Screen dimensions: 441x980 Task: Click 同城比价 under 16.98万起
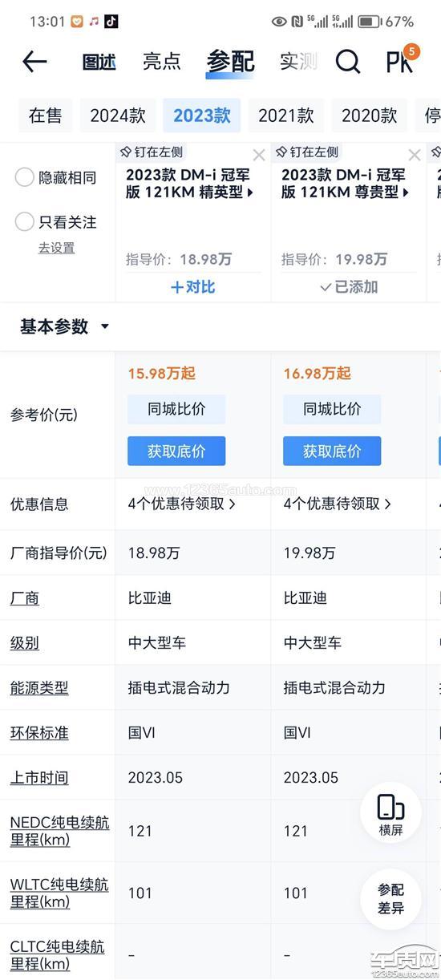click(332, 409)
